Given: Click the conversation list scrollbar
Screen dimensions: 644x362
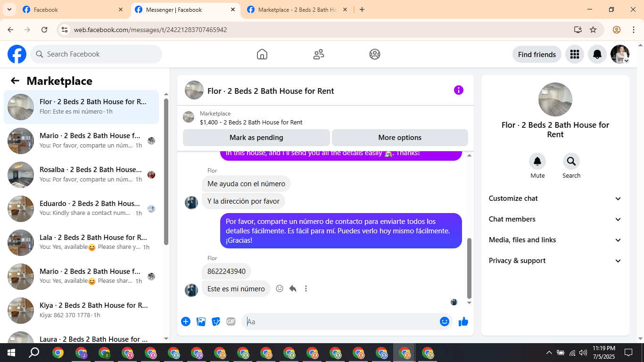Looking at the screenshot, I should (166, 172).
